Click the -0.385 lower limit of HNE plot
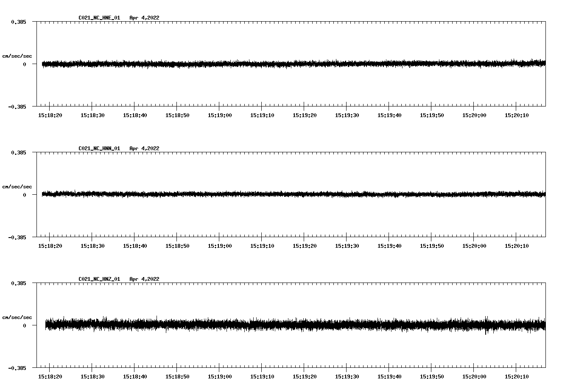This screenshot has height=392, width=576. pos(17,106)
